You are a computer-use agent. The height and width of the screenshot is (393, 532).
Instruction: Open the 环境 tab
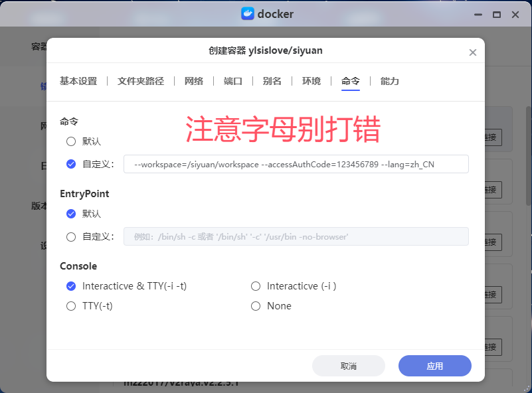pos(311,81)
